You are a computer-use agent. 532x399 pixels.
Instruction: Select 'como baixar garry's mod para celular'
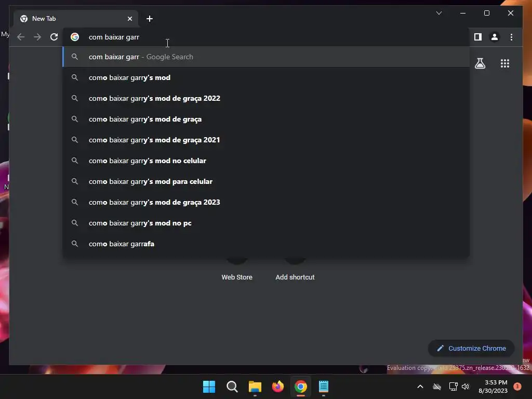tap(267, 181)
